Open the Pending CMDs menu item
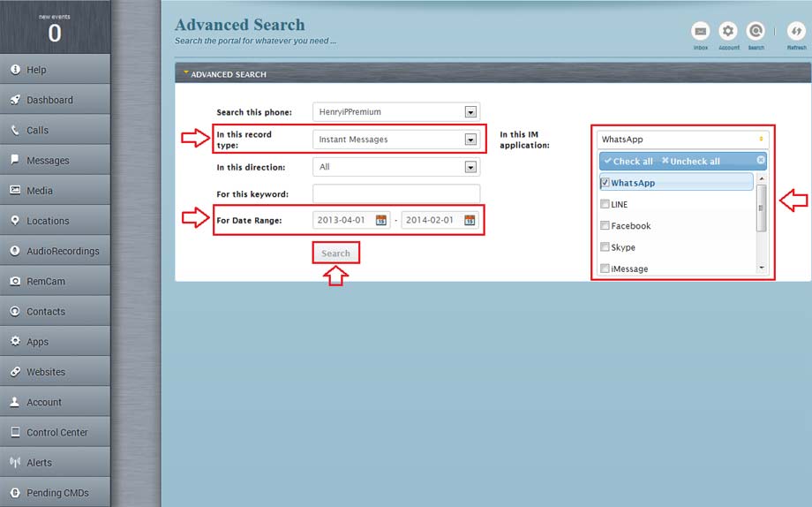 point(55,493)
